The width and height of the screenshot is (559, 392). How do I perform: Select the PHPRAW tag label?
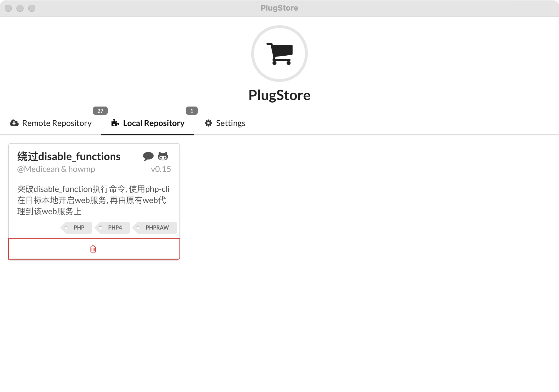point(157,227)
